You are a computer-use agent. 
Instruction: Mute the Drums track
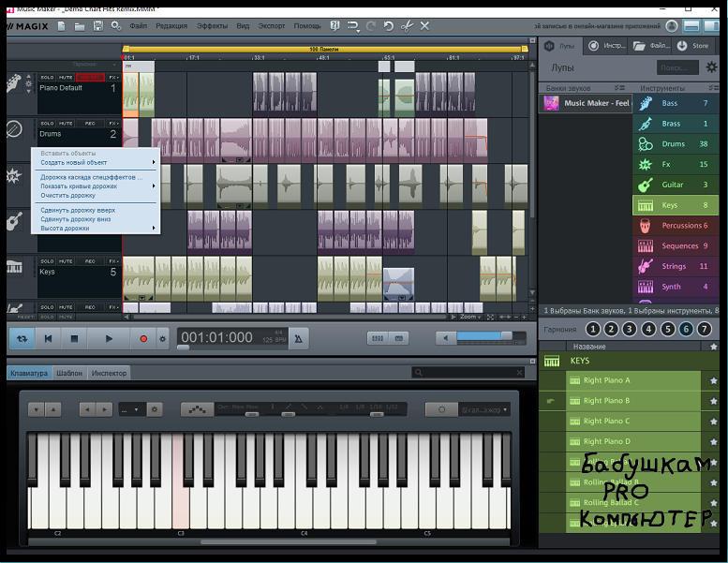[x=66, y=124]
